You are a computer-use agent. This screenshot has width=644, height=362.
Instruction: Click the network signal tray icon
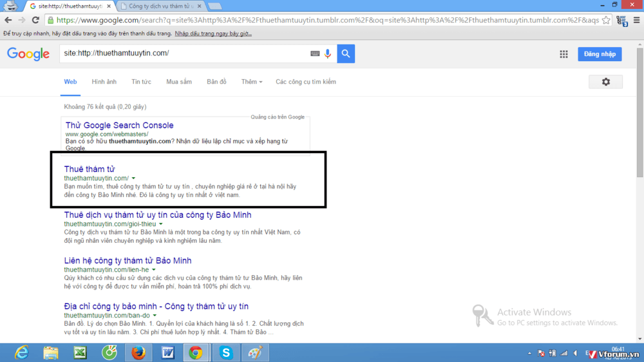coord(564,353)
